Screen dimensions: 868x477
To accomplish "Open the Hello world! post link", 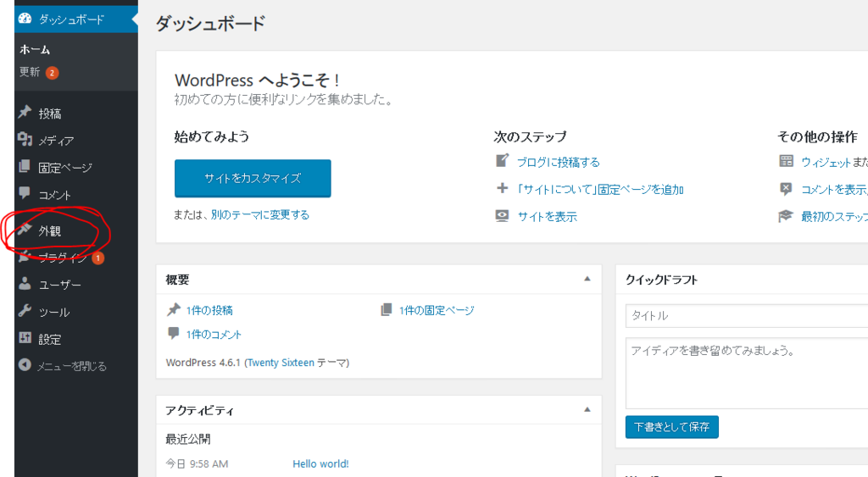I will [x=320, y=463].
